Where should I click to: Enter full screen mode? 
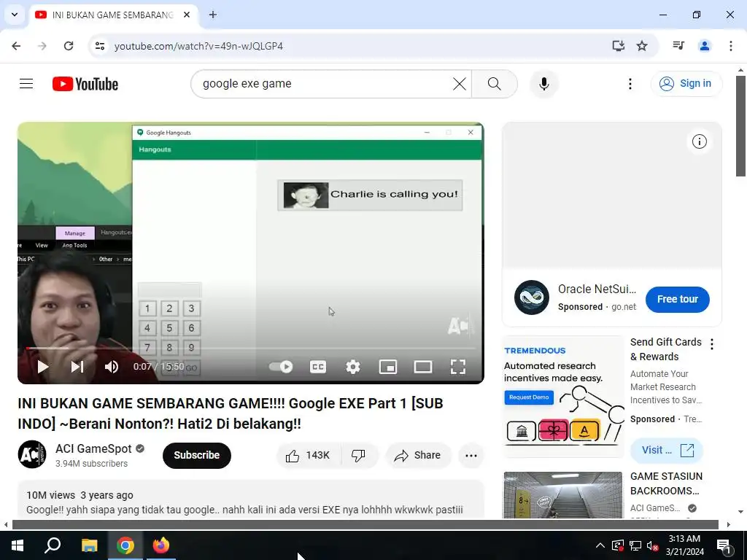click(x=458, y=367)
